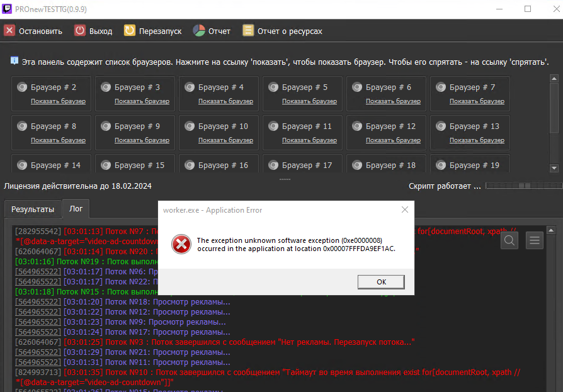Open the Отчет pie chart icon

(199, 31)
